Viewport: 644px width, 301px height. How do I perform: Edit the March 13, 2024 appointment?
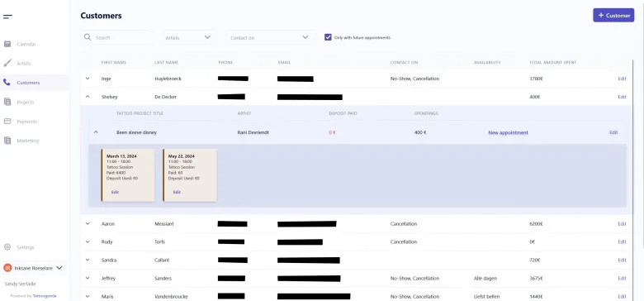click(115, 192)
